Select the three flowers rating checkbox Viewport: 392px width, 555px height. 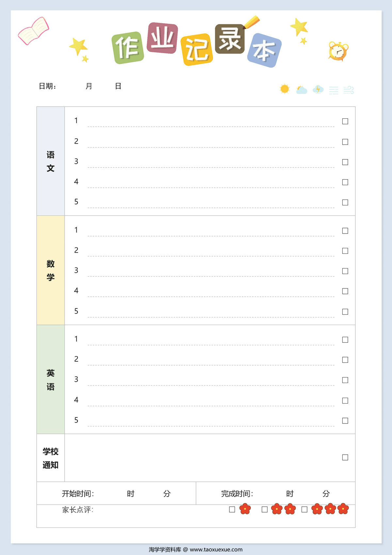coord(304,510)
